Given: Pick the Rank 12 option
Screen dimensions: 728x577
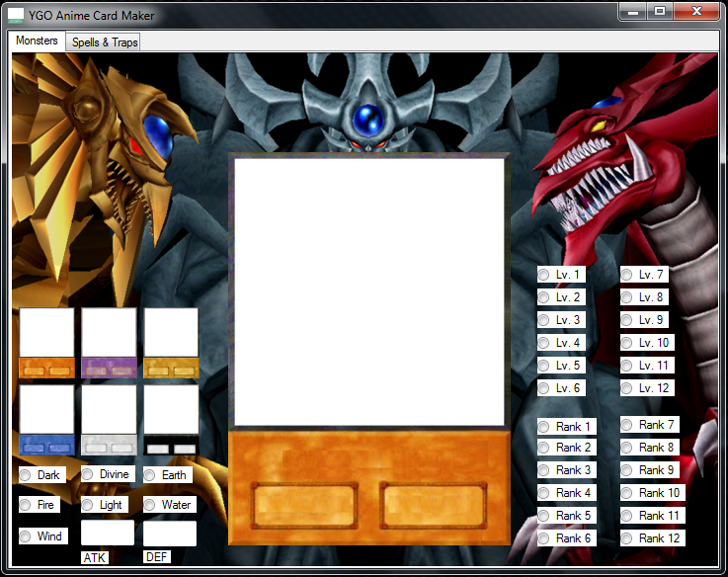Looking at the screenshot, I should pyautogui.click(x=653, y=538).
